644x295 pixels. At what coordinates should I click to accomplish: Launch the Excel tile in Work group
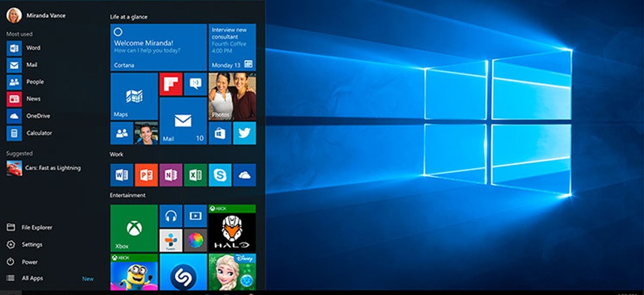[195, 175]
